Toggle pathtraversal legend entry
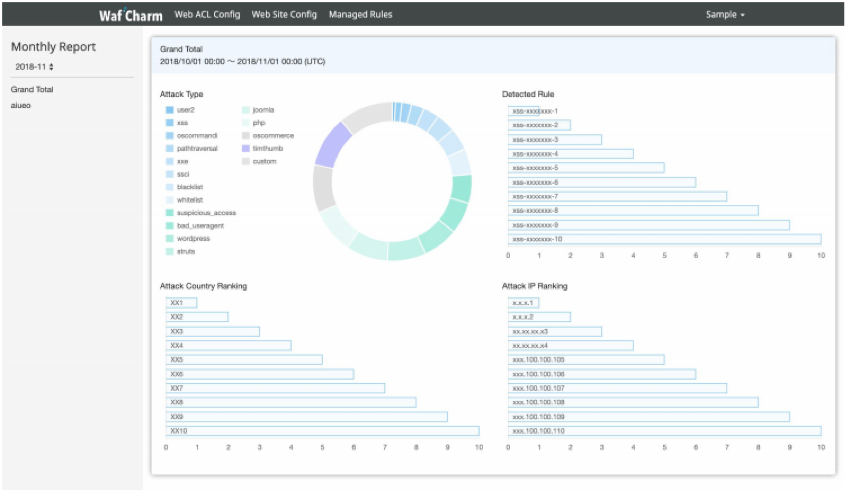The image size is (850, 490). 191,149
